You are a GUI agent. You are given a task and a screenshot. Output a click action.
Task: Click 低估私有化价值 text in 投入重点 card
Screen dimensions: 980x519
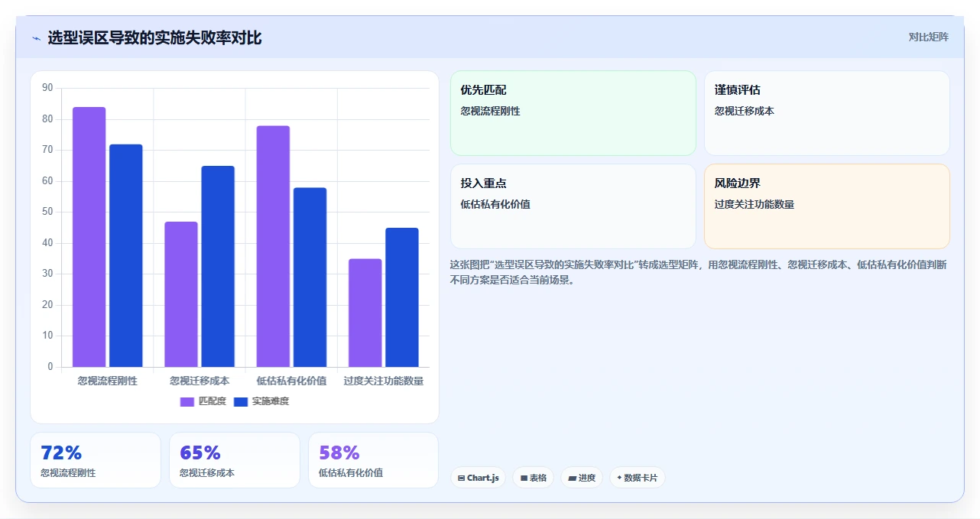495,204
